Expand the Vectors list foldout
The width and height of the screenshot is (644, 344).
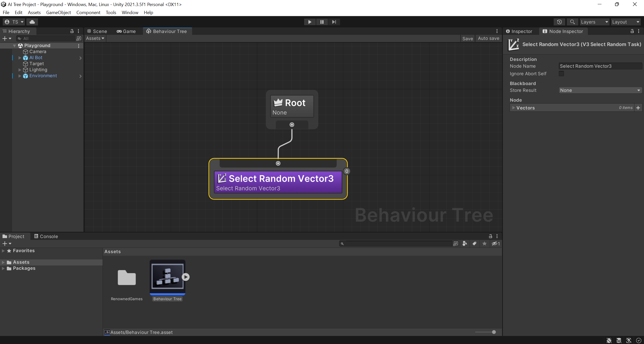point(514,108)
